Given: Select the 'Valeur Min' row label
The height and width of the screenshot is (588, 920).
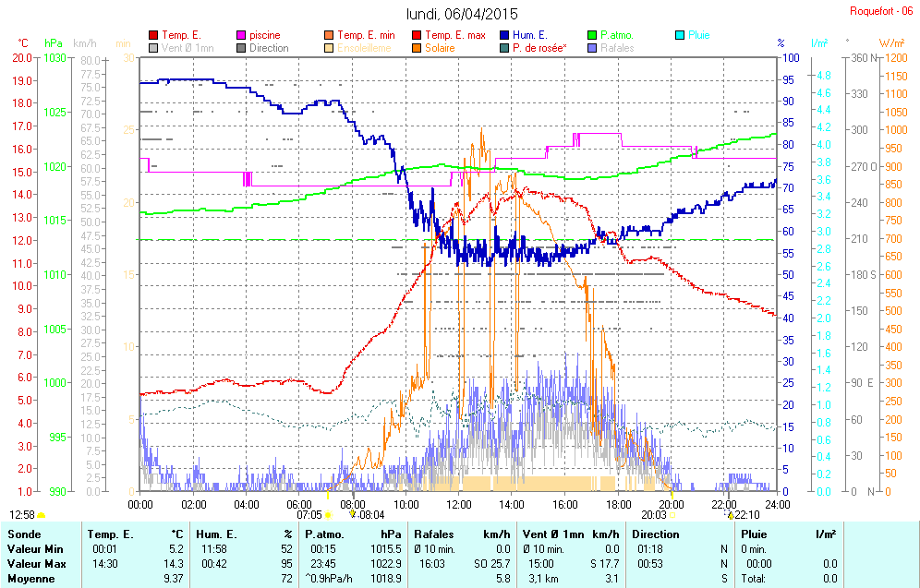Looking at the screenshot, I should point(35,549).
